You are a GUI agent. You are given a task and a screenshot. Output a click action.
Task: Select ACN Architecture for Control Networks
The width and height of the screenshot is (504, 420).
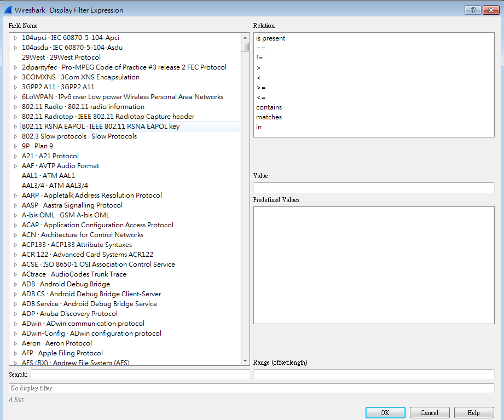(x=82, y=235)
